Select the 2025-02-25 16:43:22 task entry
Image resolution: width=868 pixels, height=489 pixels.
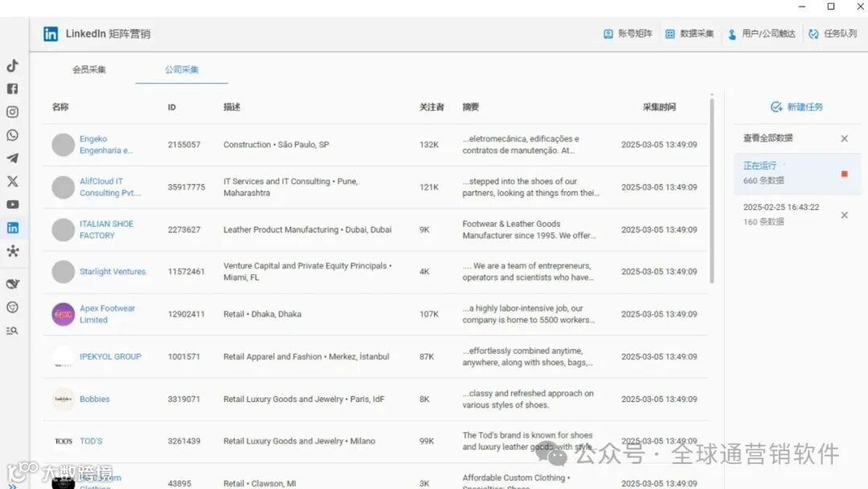[797, 214]
